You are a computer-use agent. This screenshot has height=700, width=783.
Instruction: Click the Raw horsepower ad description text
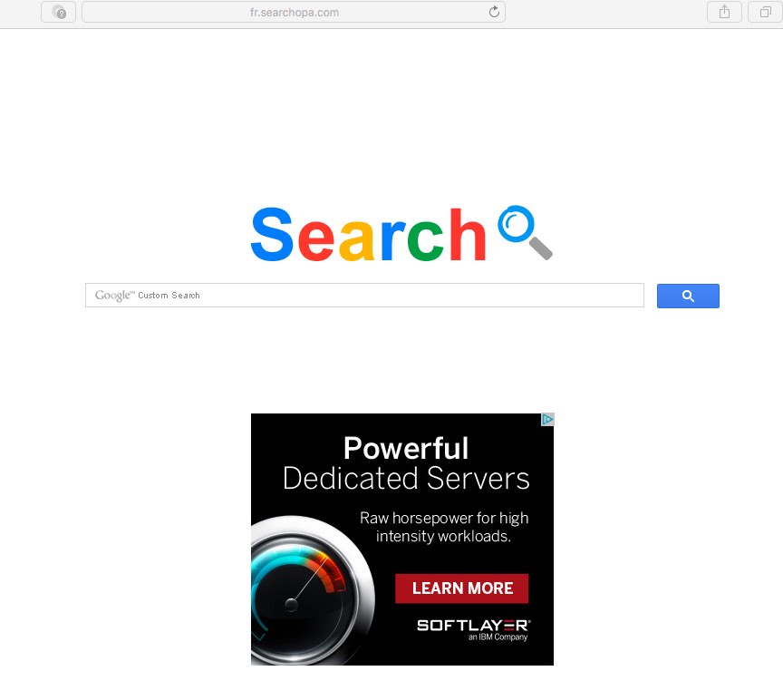pos(444,527)
